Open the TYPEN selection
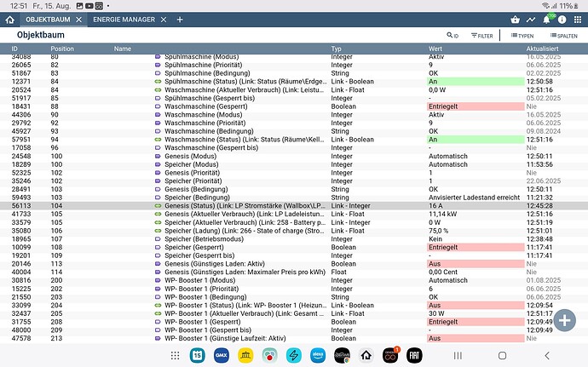Image resolution: width=588 pixels, height=367 pixels. [x=522, y=36]
